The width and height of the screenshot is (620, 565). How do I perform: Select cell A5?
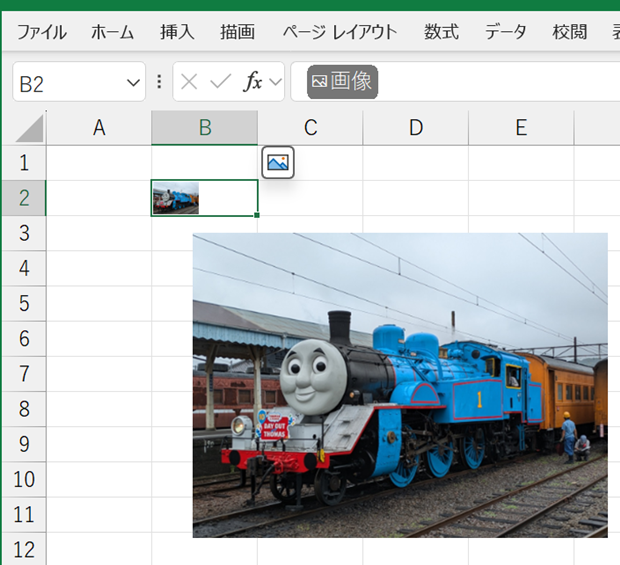point(99,304)
